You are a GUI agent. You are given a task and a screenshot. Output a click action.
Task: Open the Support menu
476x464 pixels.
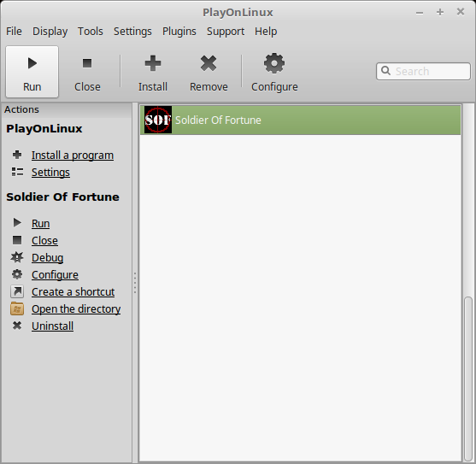click(226, 32)
